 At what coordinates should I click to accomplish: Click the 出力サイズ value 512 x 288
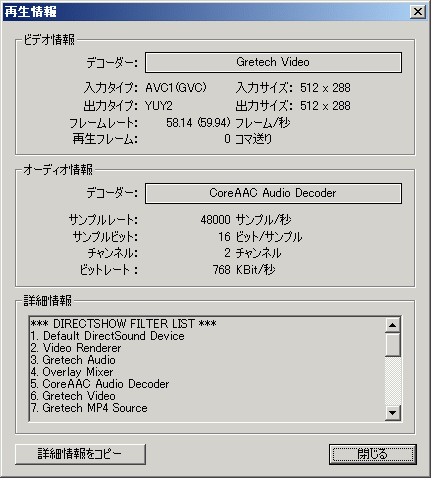(x=325, y=106)
